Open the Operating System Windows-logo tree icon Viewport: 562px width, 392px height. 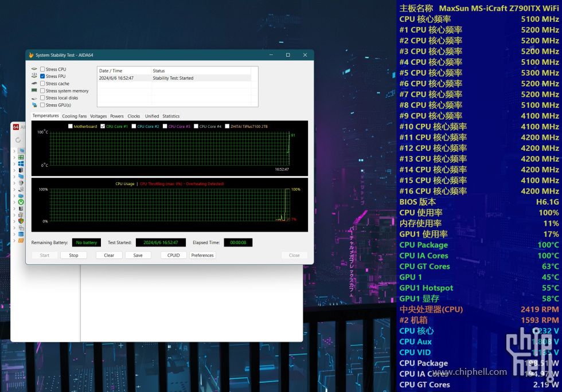pos(21,164)
